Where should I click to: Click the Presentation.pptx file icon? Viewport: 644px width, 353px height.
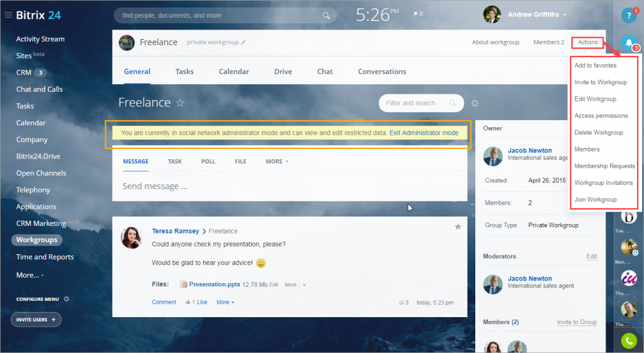pyautogui.click(x=184, y=284)
